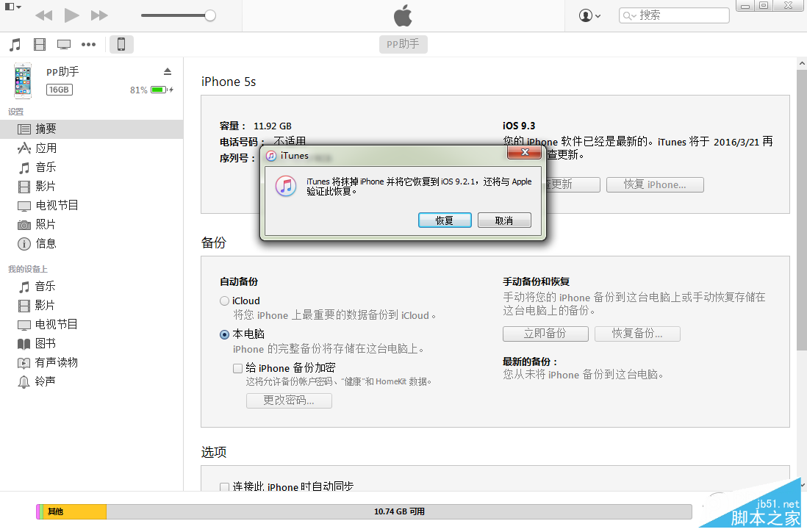
Task: Click 恢复 iPhone... button
Action: (655, 184)
